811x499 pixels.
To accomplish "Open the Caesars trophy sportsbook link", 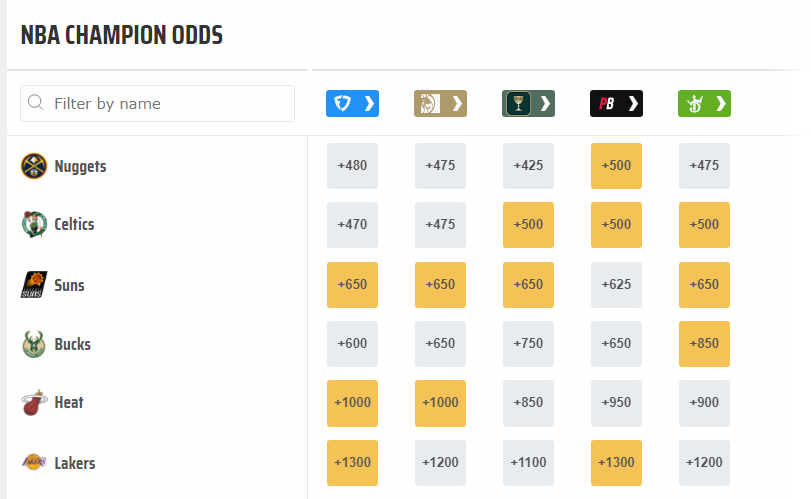I will coord(528,103).
